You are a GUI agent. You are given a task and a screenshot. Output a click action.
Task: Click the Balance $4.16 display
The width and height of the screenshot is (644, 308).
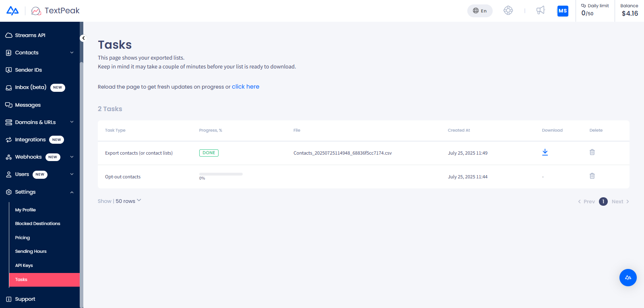(x=630, y=10)
